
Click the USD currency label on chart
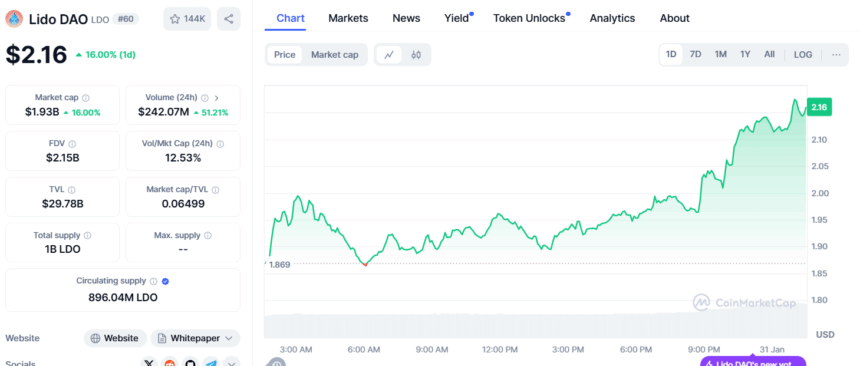pyautogui.click(x=825, y=334)
